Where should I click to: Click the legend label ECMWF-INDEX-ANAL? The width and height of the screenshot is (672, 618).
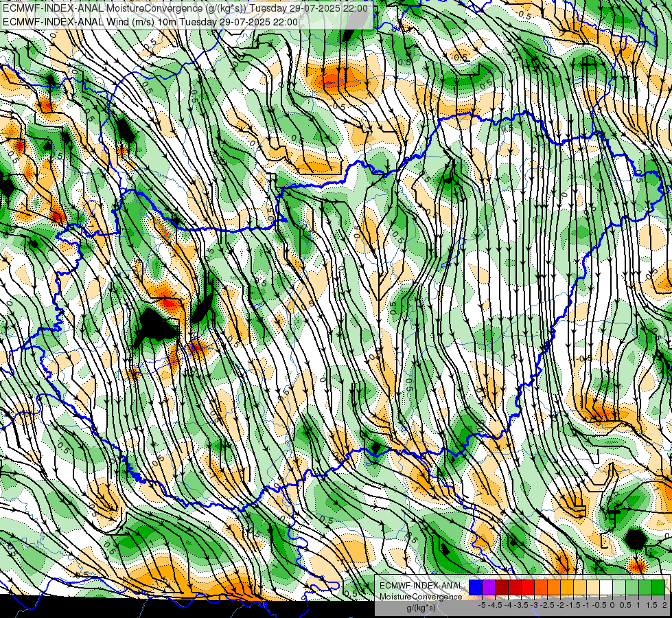click(421, 586)
